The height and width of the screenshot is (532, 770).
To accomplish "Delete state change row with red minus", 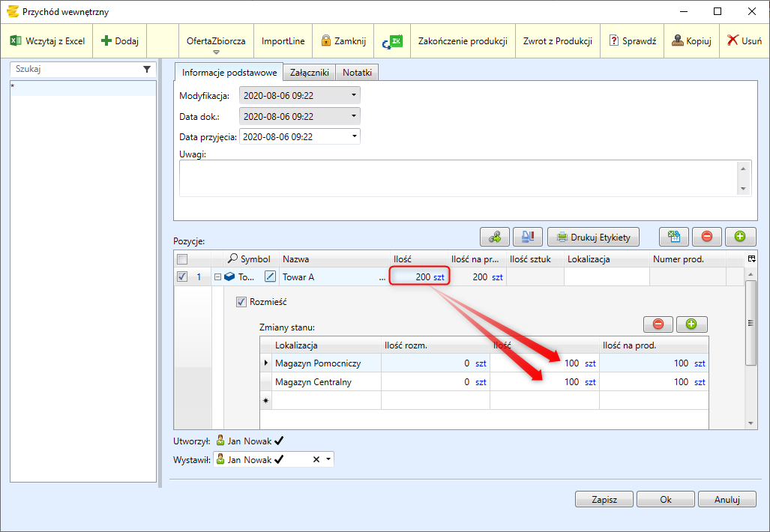I will point(658,324).
